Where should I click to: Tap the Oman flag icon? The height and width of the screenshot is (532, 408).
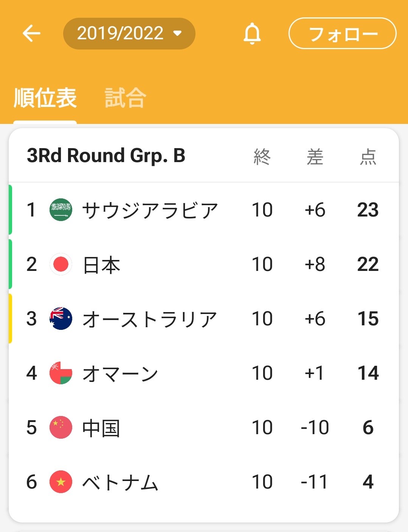[x=61, y=373]
